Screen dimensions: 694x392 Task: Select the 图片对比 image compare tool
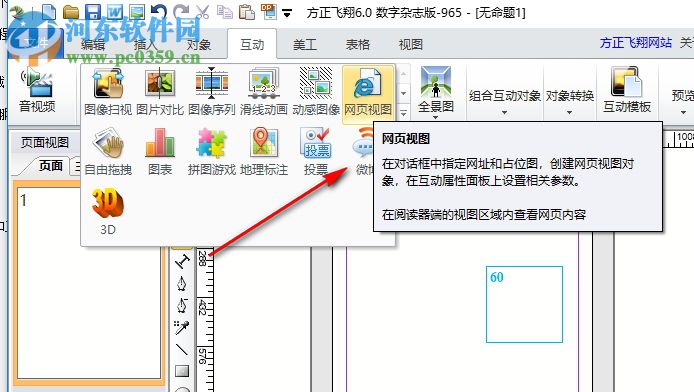click(160, 92)
